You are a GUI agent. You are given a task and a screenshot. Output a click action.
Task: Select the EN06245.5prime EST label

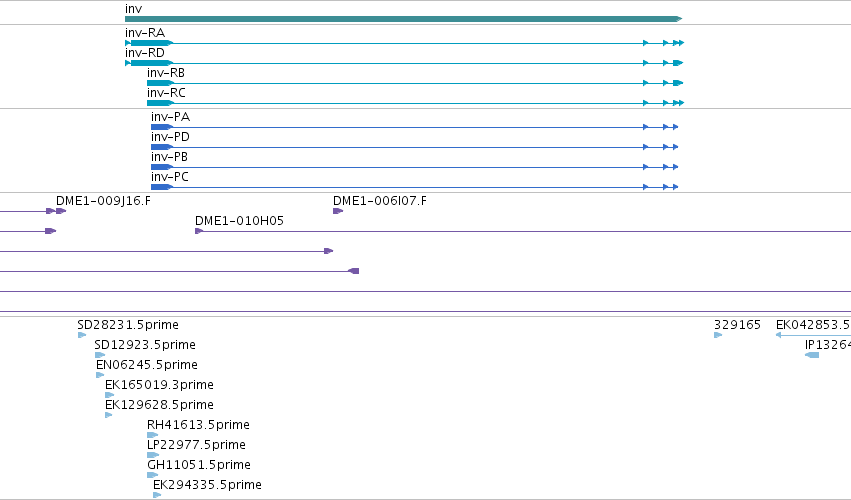click(x=147, y=365)
